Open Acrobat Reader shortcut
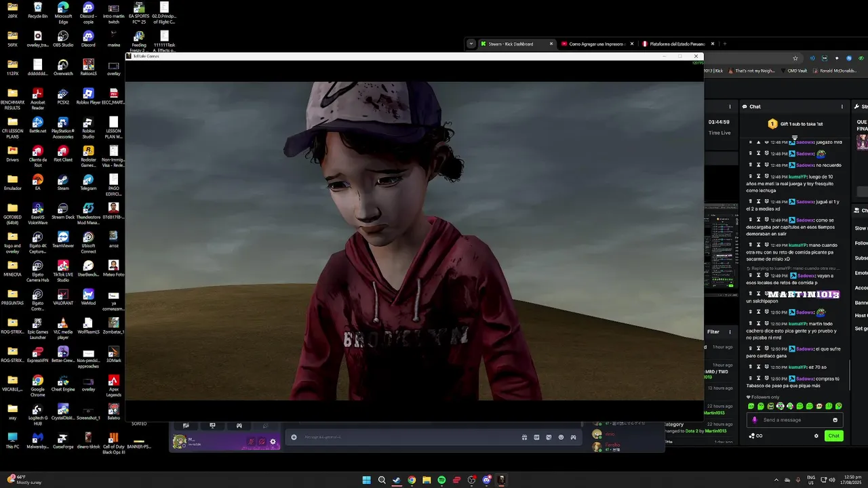Image resolution: width=868 pixels, height=488 pixels. pyautogui.click(x=38, y=99)
